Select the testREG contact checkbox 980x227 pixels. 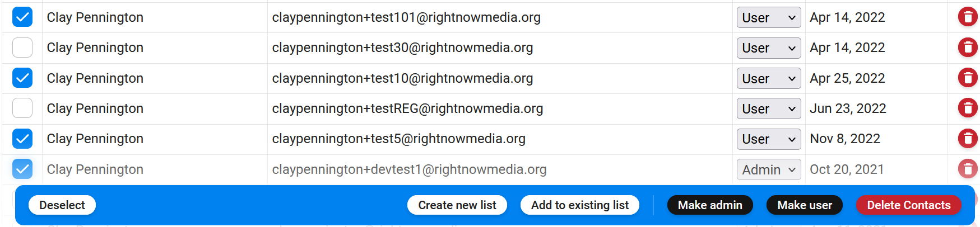(x=22, y=108)
